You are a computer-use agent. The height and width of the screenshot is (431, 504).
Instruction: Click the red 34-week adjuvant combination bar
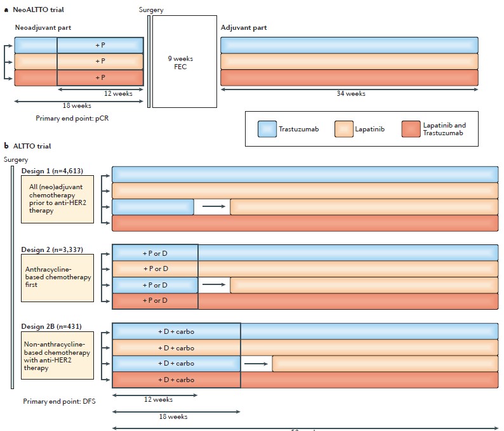click(x=349, y=77)
